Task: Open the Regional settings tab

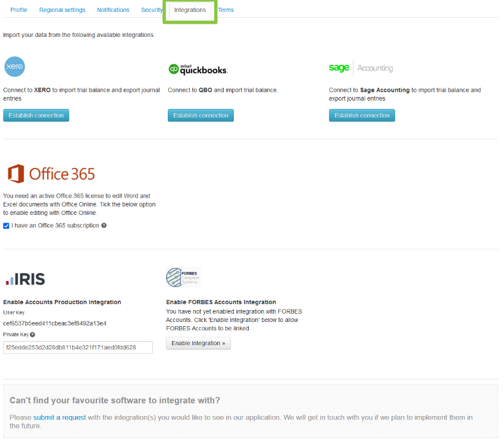Action: [x=62, y=10]
